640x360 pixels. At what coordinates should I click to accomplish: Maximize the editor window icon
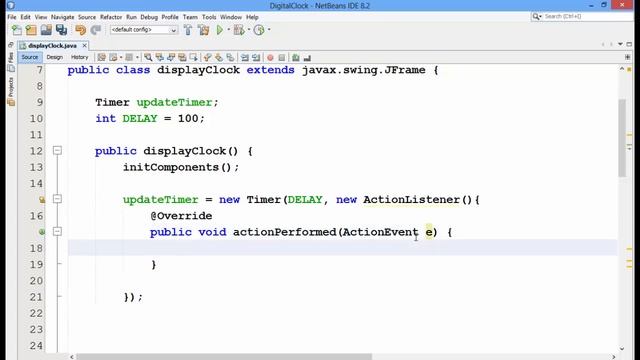(629, 44)
